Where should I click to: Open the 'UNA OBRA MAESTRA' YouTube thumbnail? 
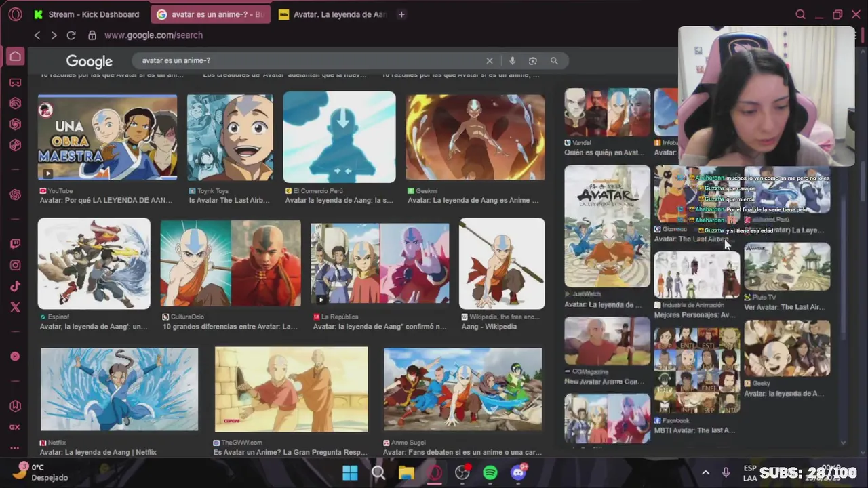coord(107,138)
